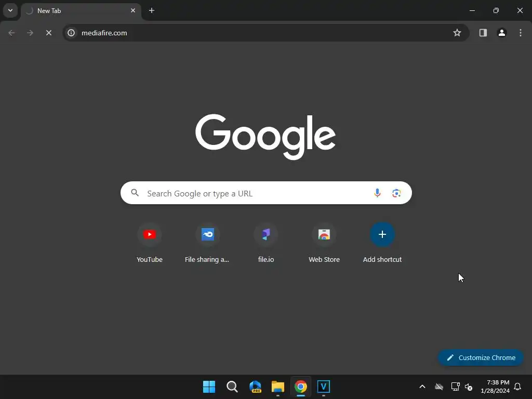Start voice search with microphone icon
The height and width of the screenshot is (399, 532).
tap(377, 193)
